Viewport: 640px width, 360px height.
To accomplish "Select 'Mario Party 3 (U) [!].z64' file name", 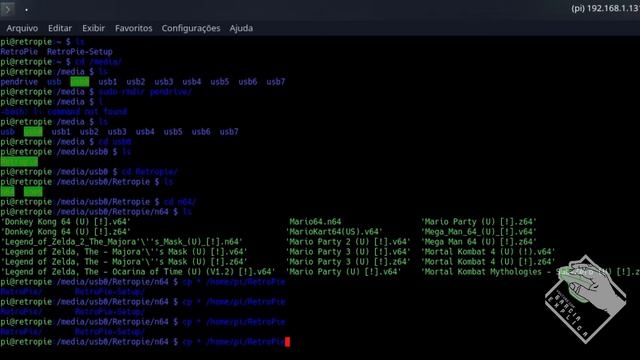I will click(x=348, y=262).
